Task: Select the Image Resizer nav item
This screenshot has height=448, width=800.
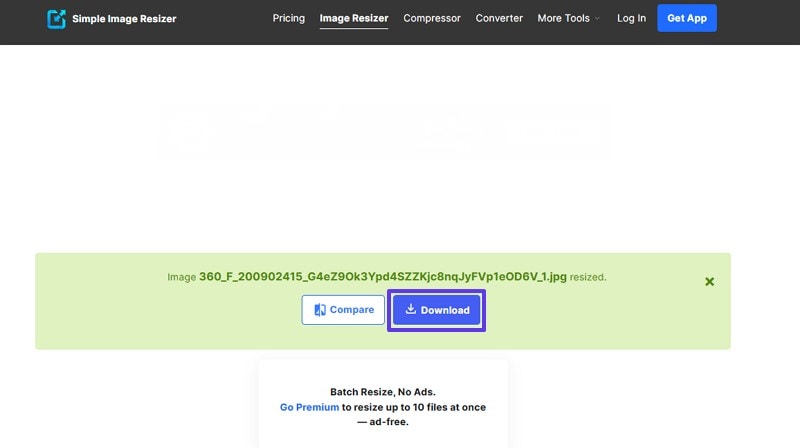Action: [354, 18]
